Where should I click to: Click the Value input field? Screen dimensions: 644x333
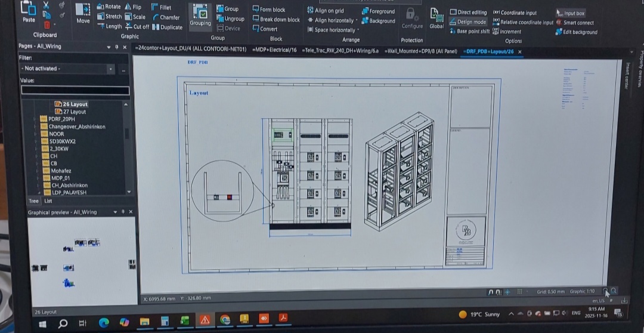click(75, 91)
